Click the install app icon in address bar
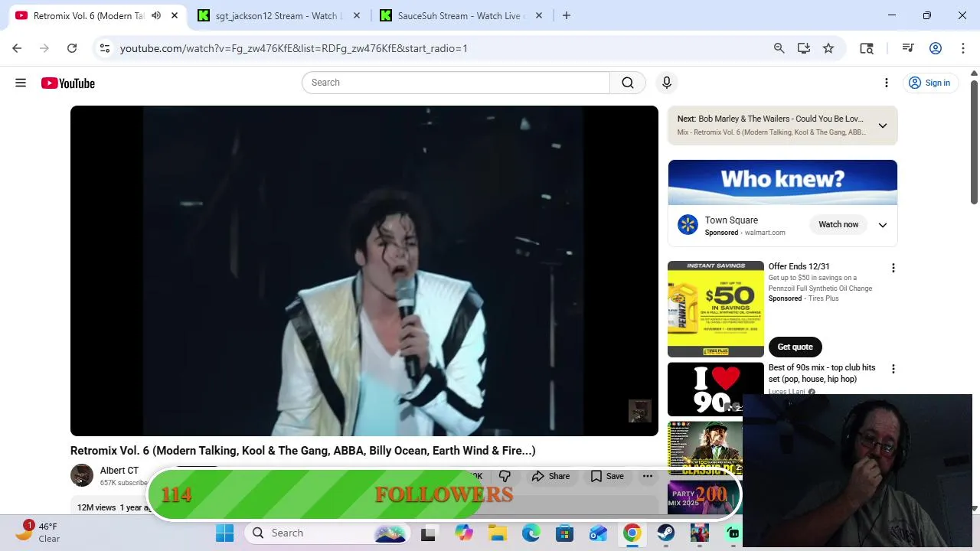This screenshot has width=980, height=551. (804, 48)
